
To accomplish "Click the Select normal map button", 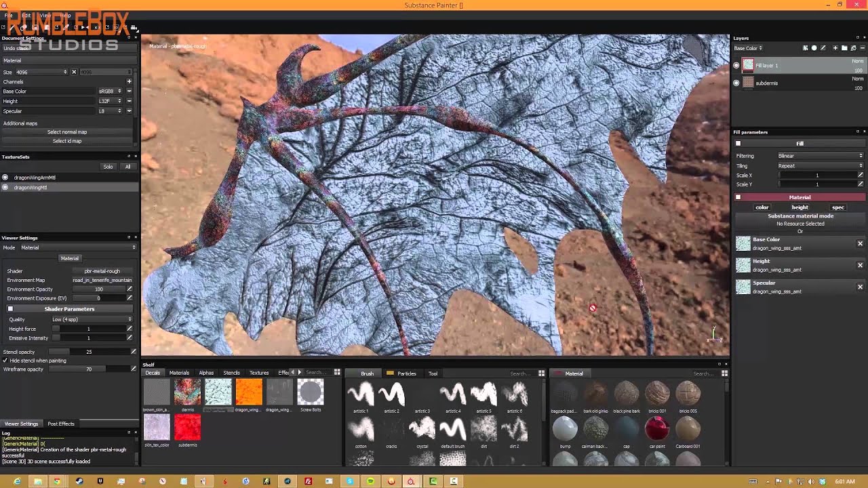I will pos(67,132).
